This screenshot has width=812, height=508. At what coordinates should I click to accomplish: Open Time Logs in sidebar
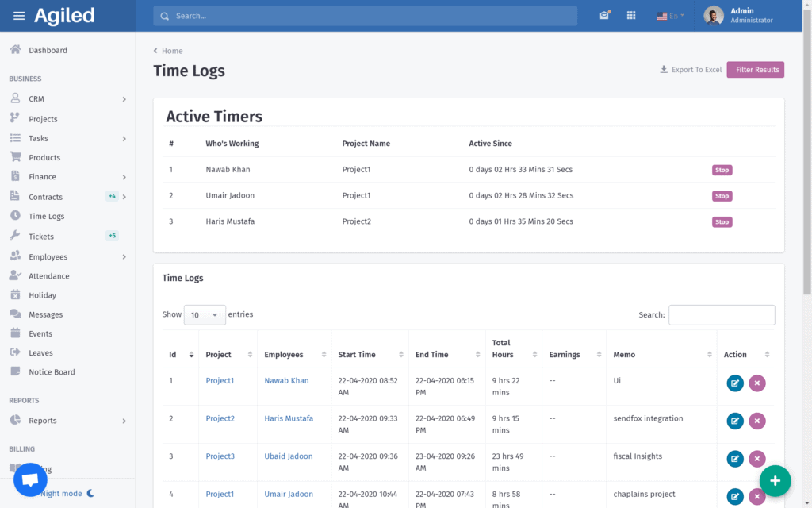[x=47, y=216]
